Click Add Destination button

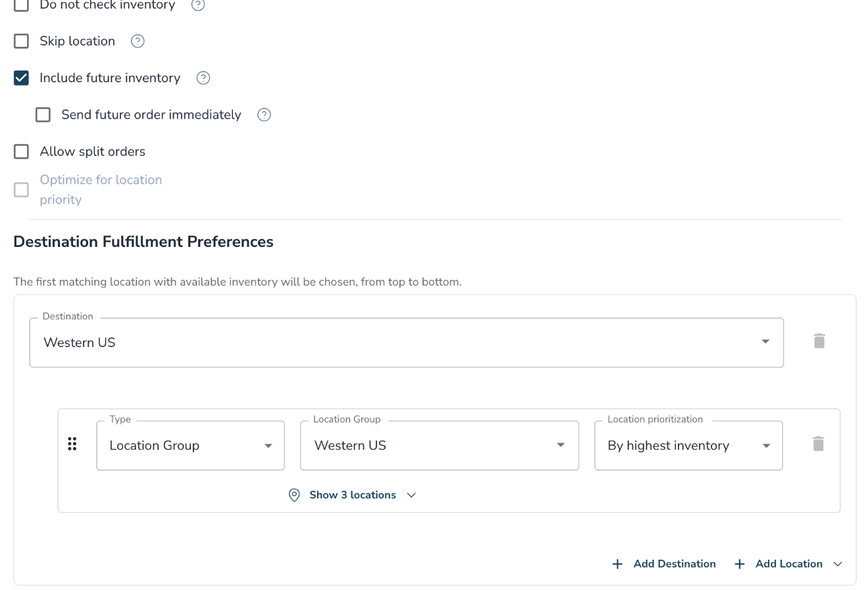coord(664,564)
